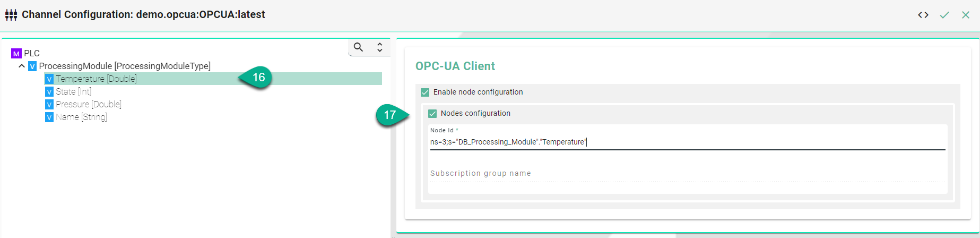Open the tree search magnifier
This screenshot has width=980, height=238.
(x=359, y=47)
